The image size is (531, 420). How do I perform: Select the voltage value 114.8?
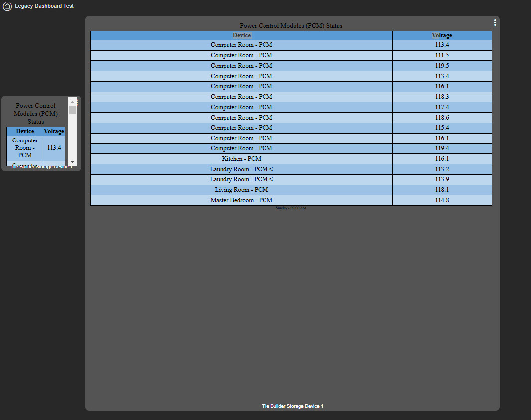tap(442, 200)
